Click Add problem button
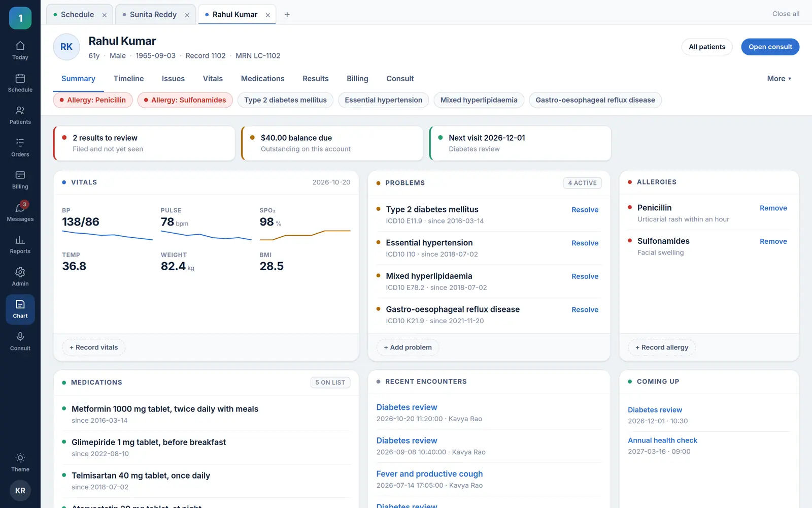This screenshot has height=508, width=812. coord(408,347)
